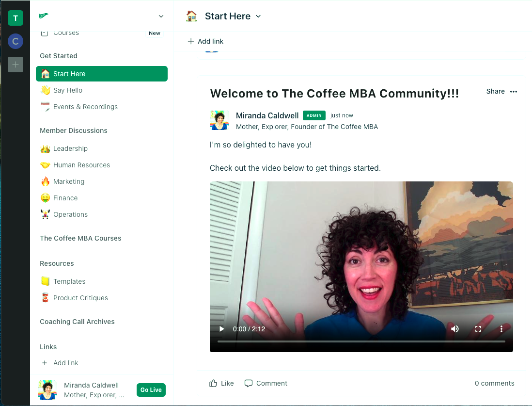
Task: Click the Links section heading
Action: pos(48,347)
